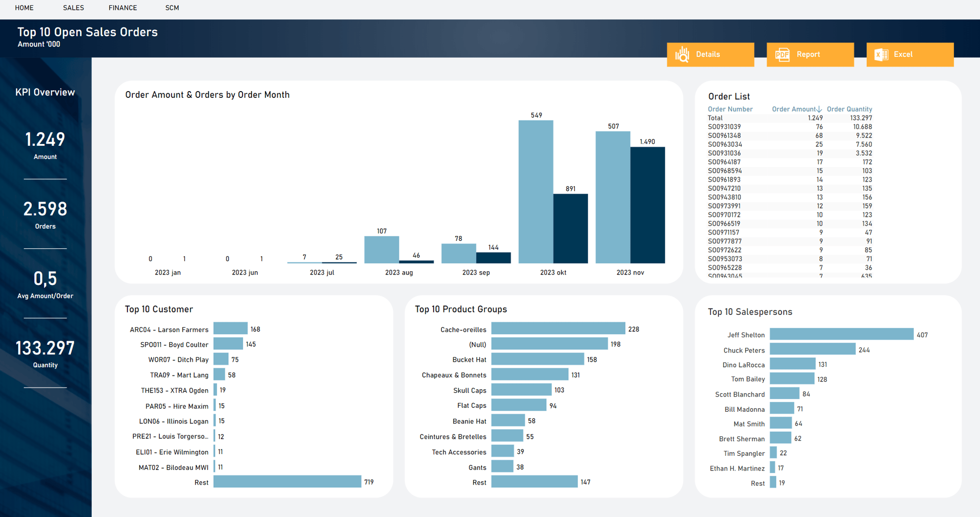This screenshot has height=517, width=980.
Task: Select Jeff Shelton's bar in Top 10 Salespersons
Action: (841, 334)
